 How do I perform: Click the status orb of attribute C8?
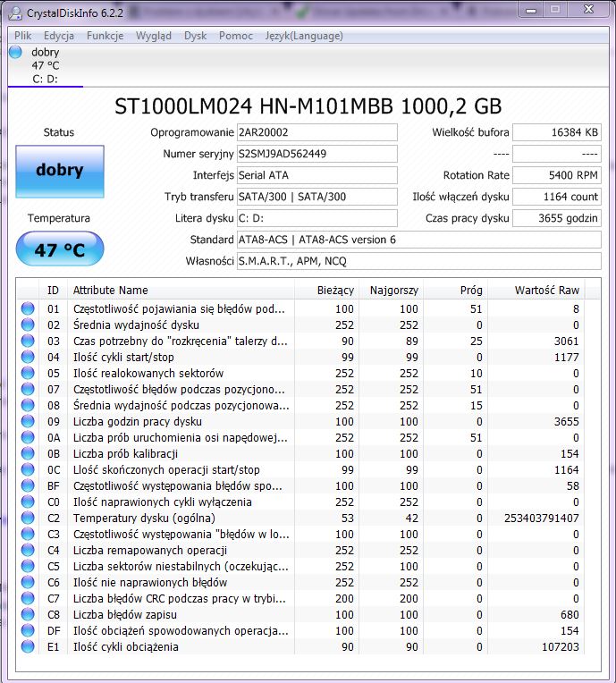tap(28, 615)
